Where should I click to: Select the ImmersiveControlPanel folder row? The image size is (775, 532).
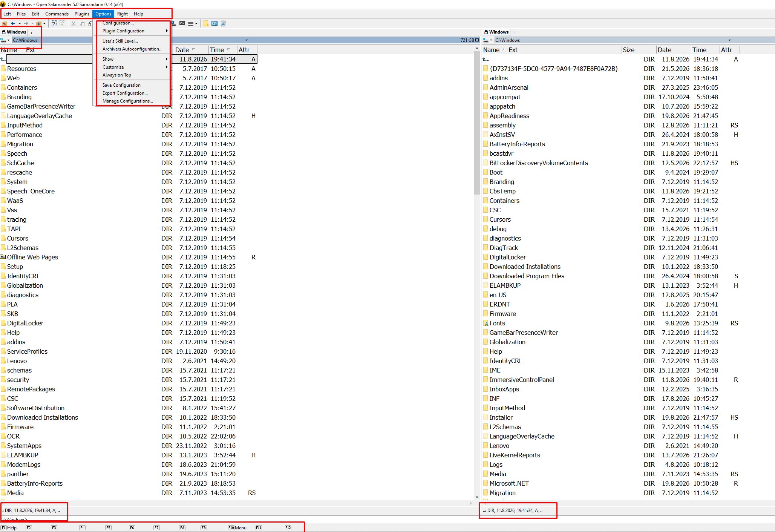[610, 380]
